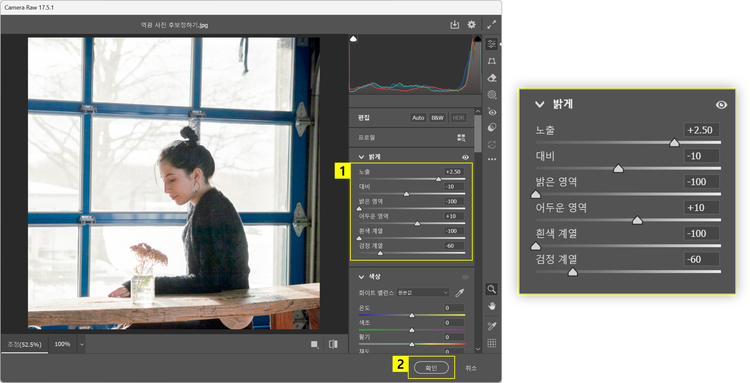750x383 pixels.
Task: Browse profiles with the 프로필 grid icon
Action: tap(461, 138)
